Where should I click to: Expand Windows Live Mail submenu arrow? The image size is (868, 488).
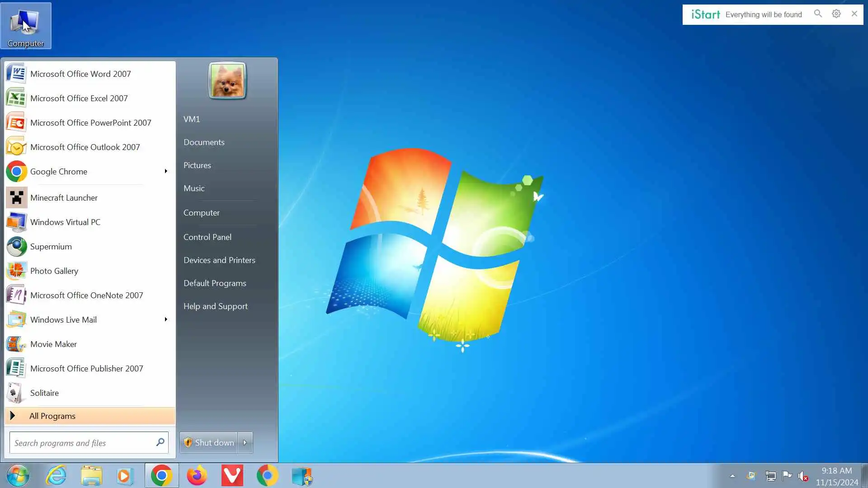pos(166,319)
